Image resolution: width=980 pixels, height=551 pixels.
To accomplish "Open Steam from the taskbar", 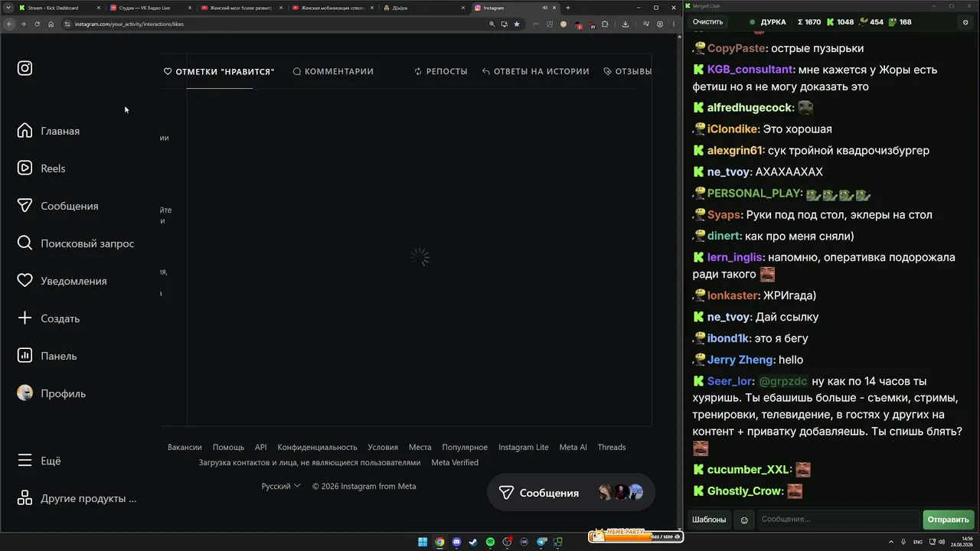I will click(473, 542).
